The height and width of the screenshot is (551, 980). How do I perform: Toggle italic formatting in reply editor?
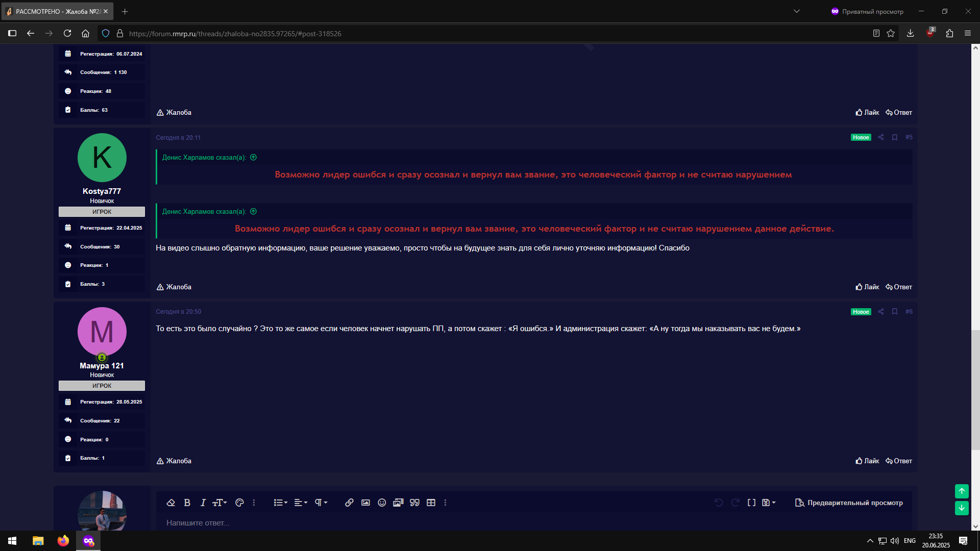[x=203, y=503]
